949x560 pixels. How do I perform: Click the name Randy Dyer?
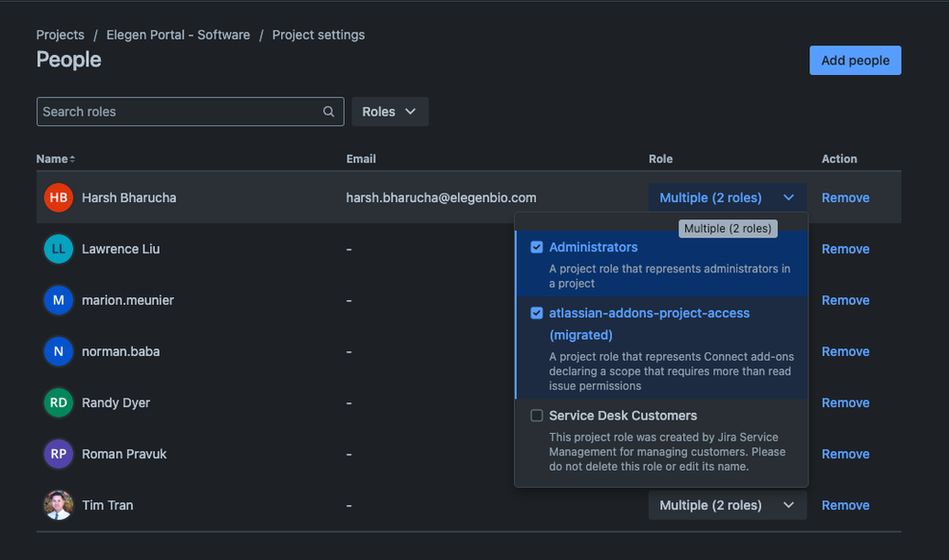point(116,402)
